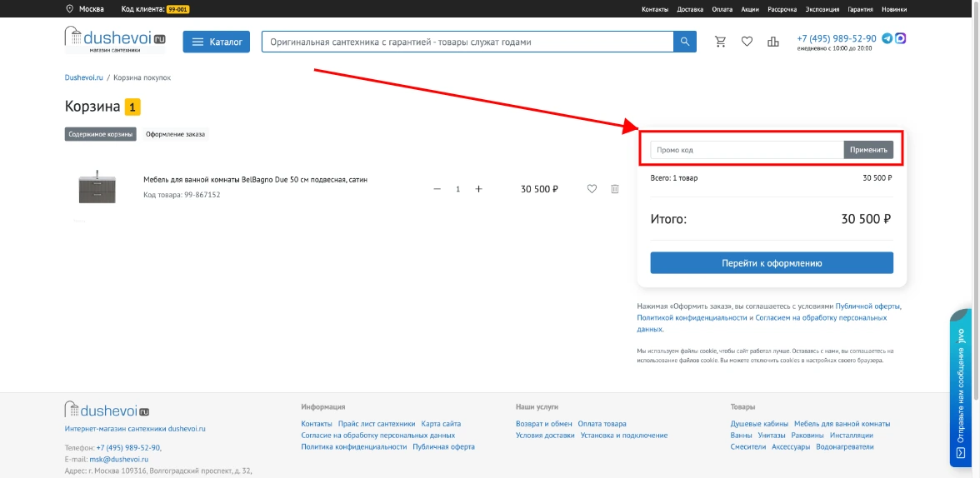980x478 pixels.
Task: Open the product comparison chart icon
Action: tap(773, 42)
